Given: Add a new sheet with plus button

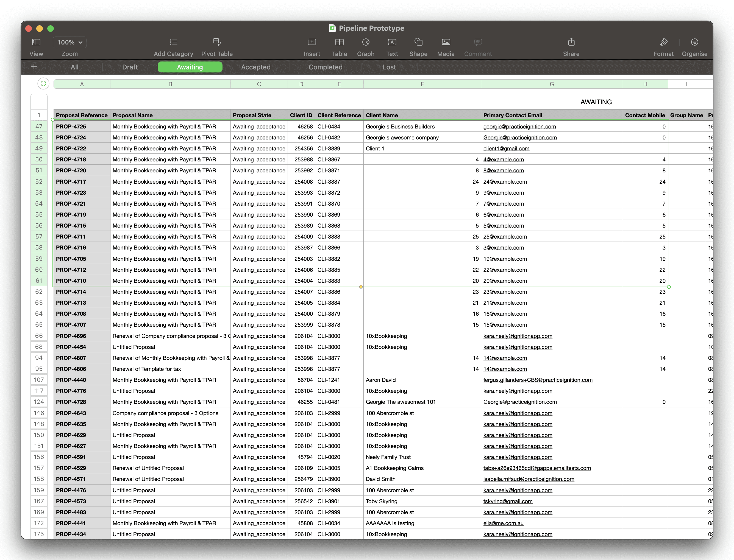Looking at the screenshot, I should 34,67.
